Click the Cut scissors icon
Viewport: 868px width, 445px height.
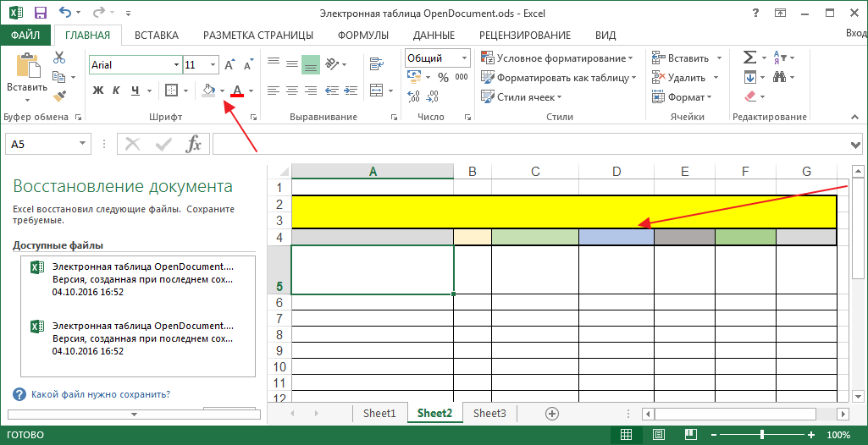tap(59, 57)
